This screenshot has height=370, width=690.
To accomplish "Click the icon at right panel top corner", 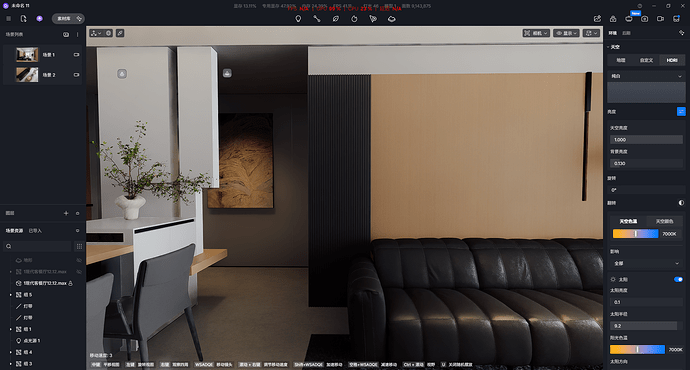I will [x=681, y=33].
